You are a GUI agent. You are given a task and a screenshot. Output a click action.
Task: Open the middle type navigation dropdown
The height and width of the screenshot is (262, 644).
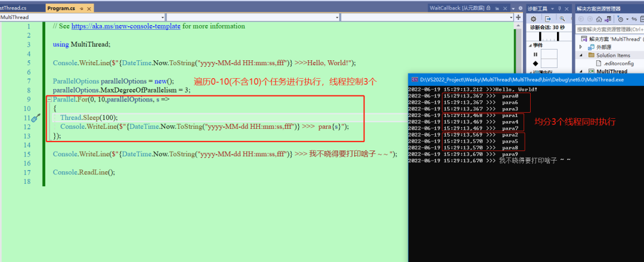click(x=253, y=17)
